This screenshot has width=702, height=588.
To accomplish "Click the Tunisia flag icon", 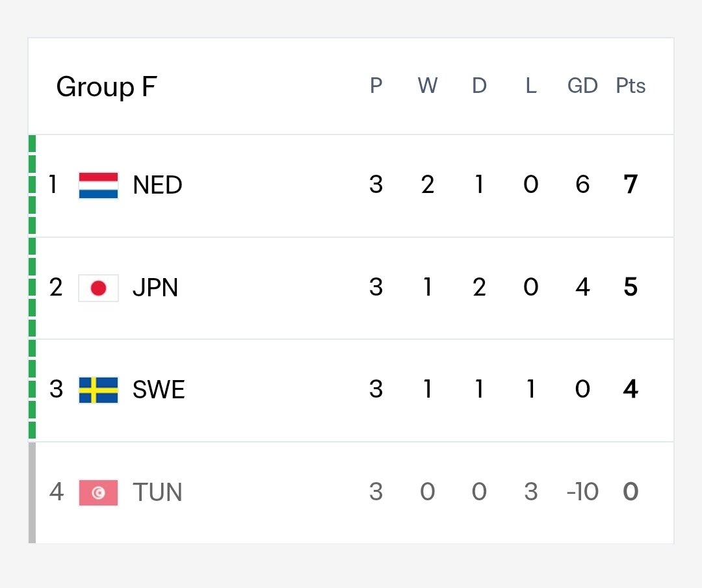I will 99,492.
